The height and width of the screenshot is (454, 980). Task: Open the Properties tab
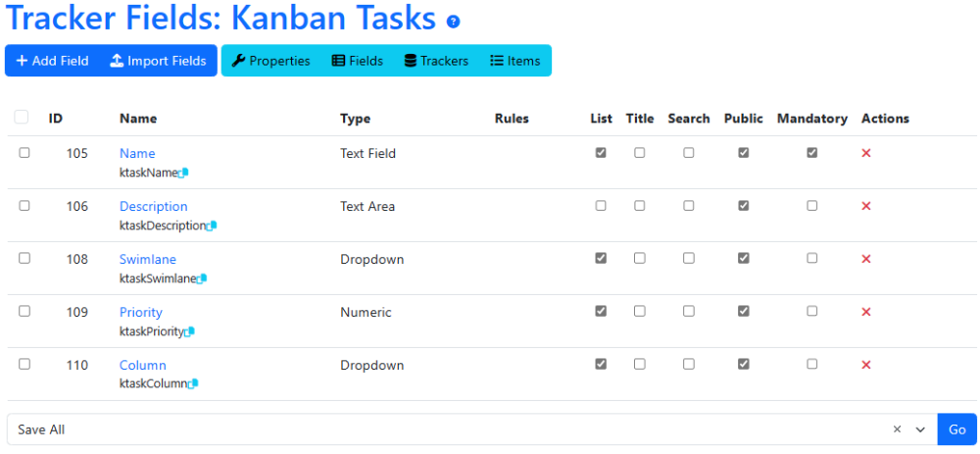click(270, 61)
